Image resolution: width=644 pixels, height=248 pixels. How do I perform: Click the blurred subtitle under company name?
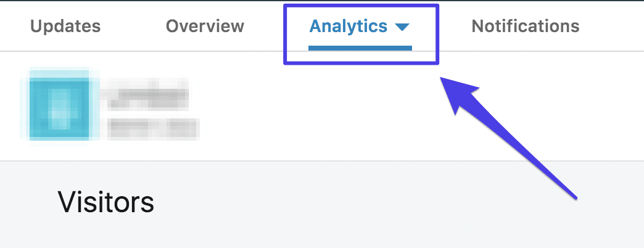coord(152,128)
